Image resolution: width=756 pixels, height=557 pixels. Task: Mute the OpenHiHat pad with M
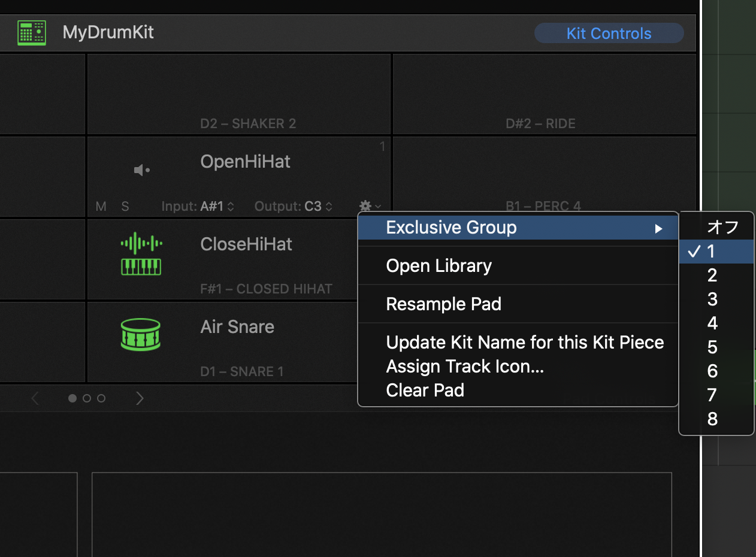[101, 207]
